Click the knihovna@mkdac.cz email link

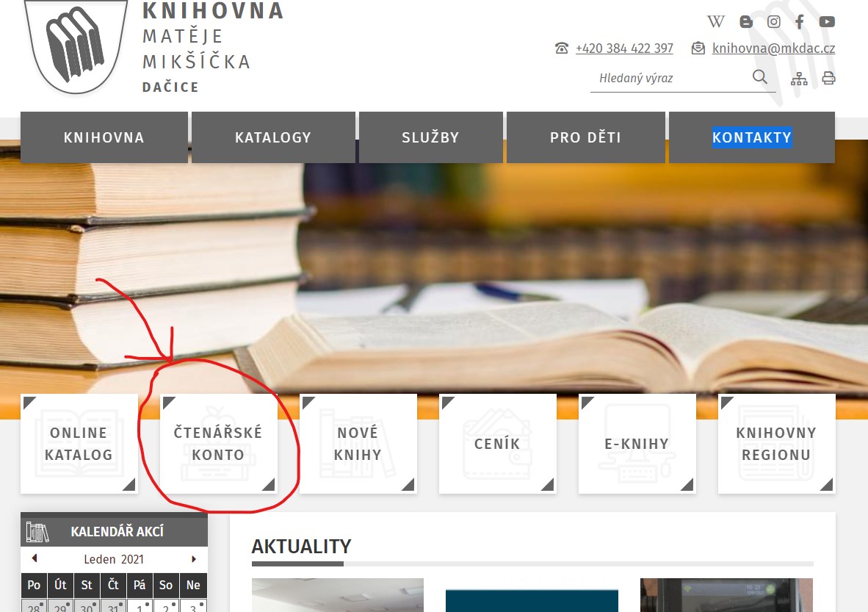tap(773, 48)
